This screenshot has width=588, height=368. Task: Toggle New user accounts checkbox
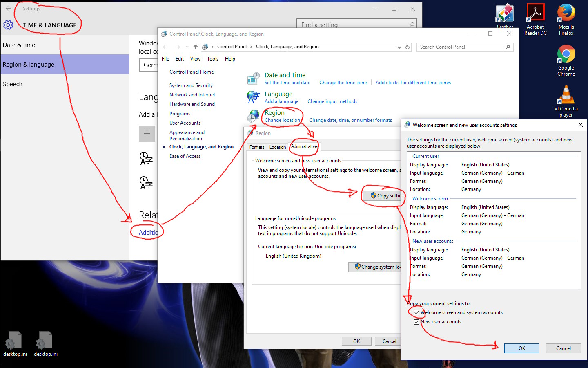pyautogui.click(x=416, y=322)
